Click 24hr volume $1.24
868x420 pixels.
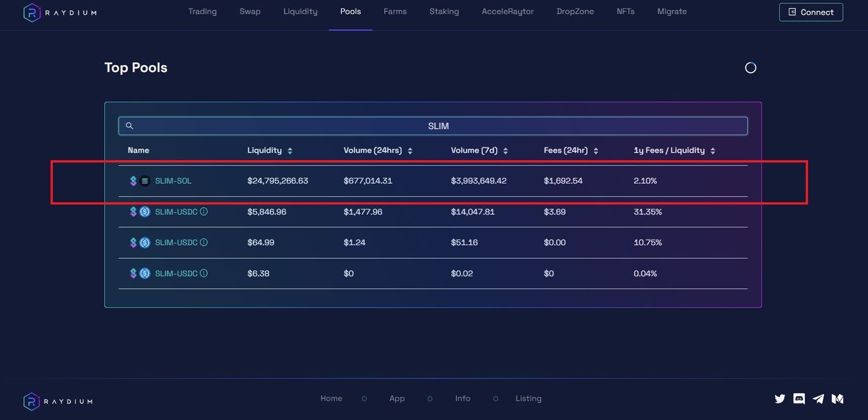coord(355,243)
